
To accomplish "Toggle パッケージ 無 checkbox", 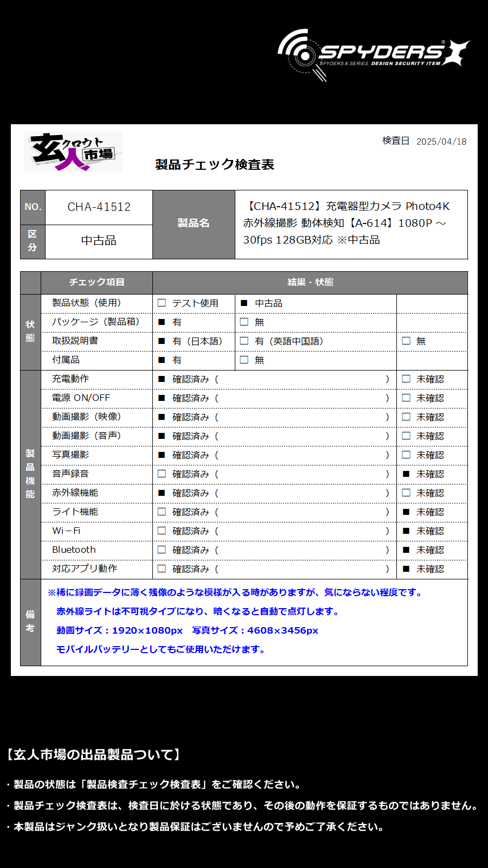I will (244, 322).
